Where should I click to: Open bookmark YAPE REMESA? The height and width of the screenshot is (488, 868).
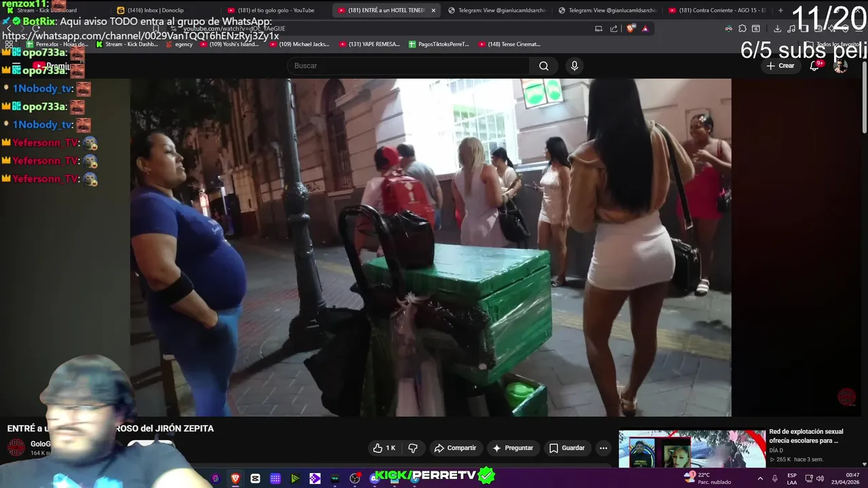(369, 44)
